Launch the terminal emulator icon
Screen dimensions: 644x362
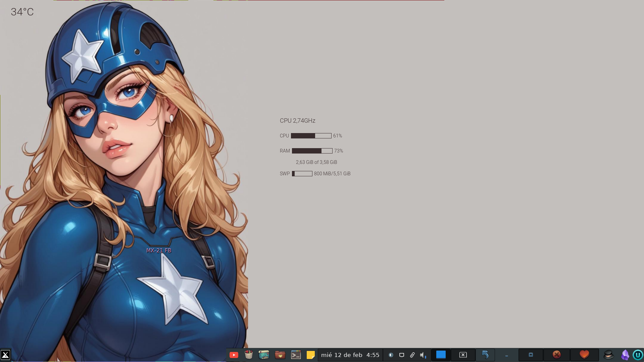tap(296, 355)
